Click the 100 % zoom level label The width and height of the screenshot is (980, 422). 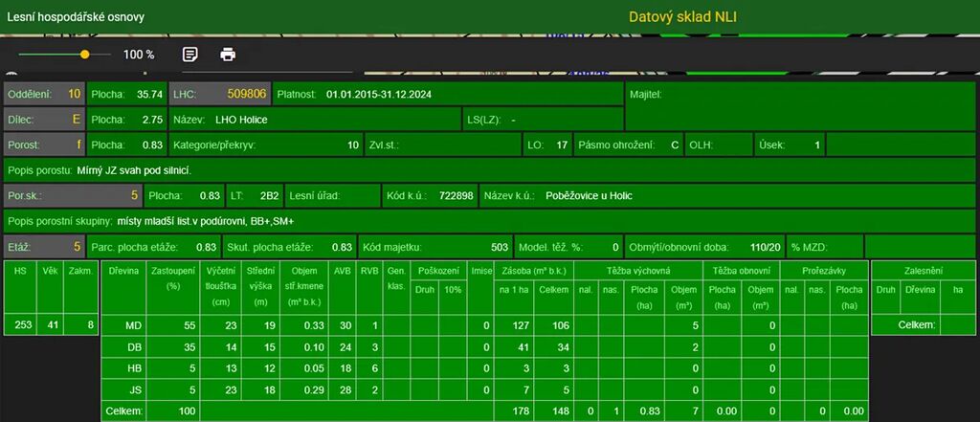pos(139,55)
